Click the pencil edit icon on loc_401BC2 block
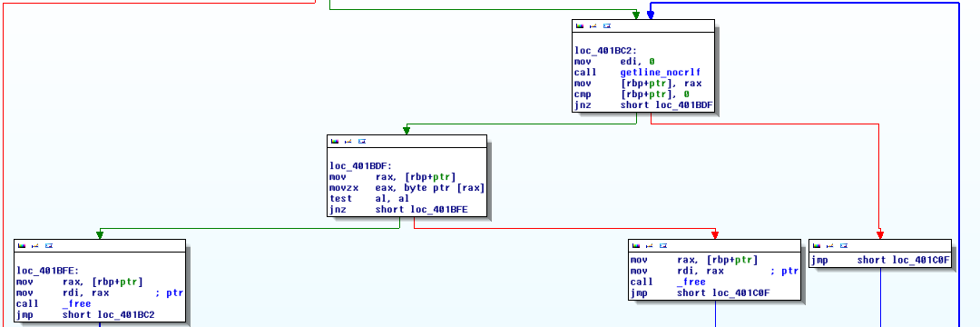 pyautogui.click(x=593, y=26)
